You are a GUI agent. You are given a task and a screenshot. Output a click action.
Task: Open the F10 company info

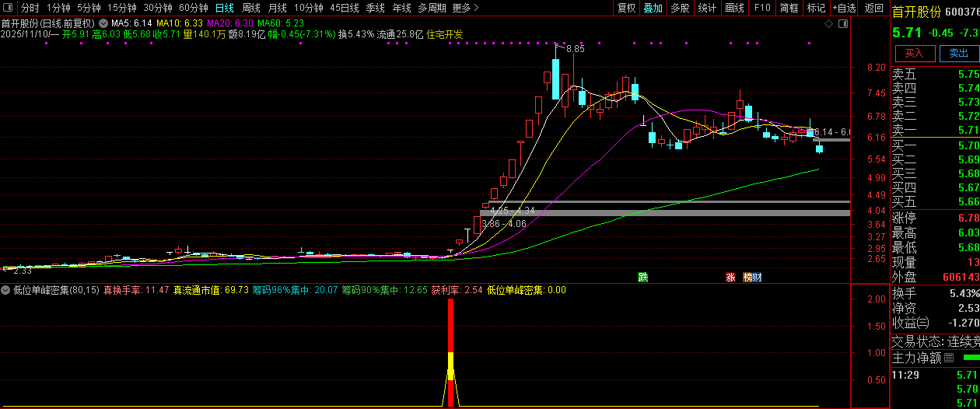[x=762, y=8]
